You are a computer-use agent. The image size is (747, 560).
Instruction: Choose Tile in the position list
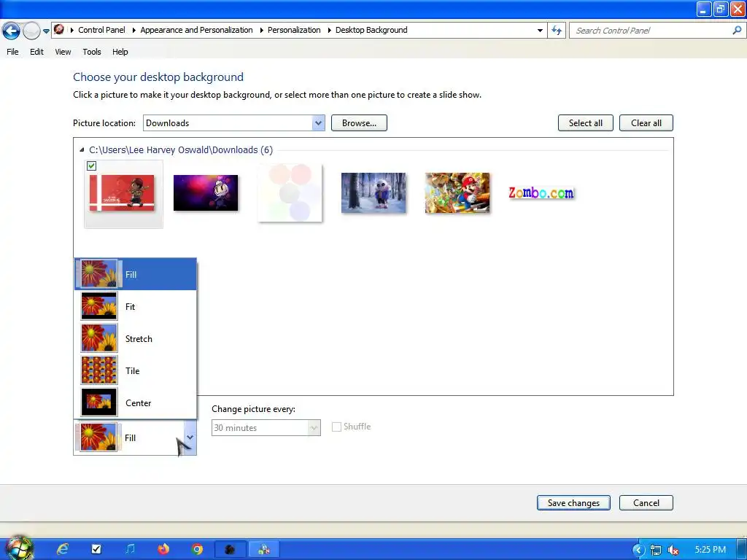(135, 371)
